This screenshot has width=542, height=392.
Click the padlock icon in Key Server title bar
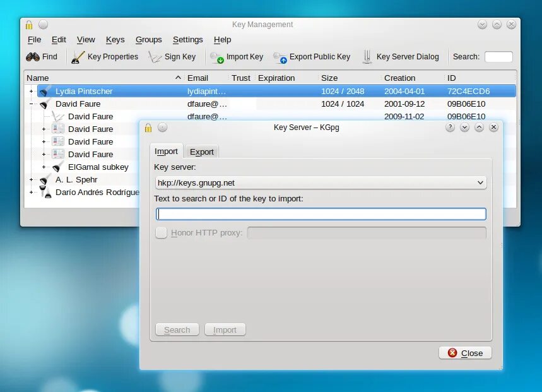[148, 128]
